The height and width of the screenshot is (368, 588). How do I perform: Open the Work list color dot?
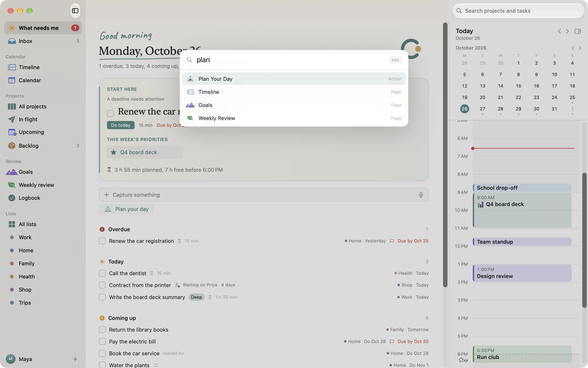click(12, 237)
